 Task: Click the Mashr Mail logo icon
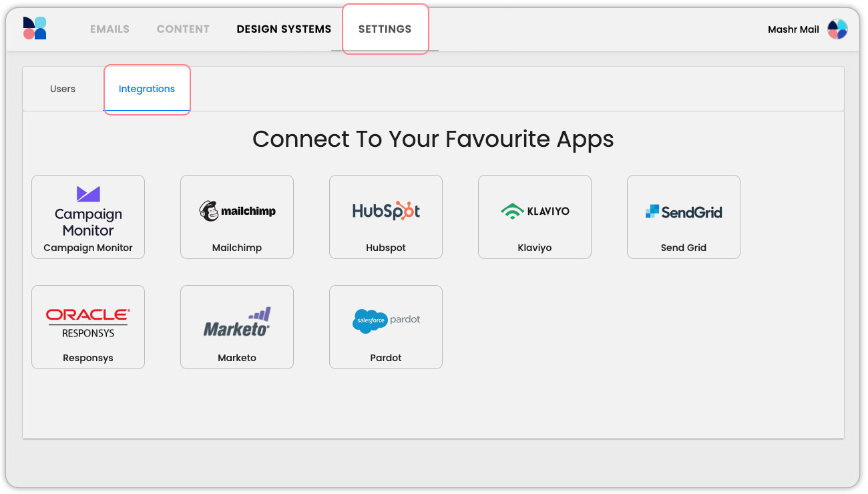[x=35, y=29]
